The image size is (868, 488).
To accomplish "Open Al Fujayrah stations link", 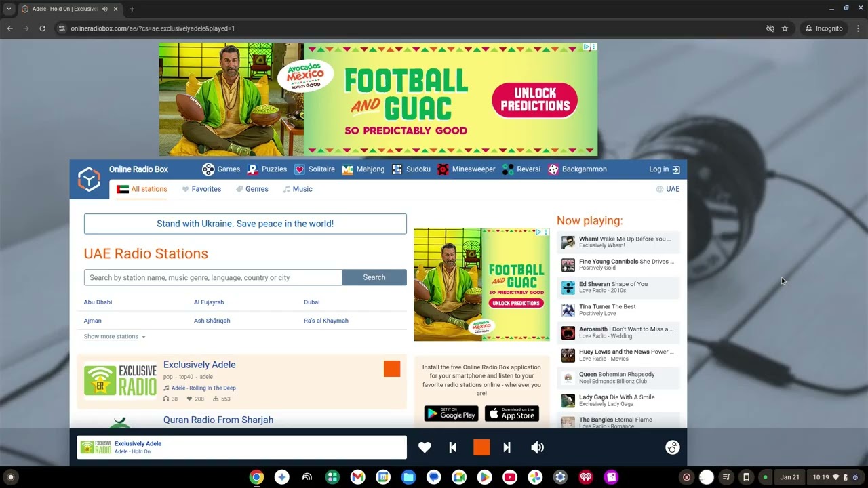I will point(209,302).
